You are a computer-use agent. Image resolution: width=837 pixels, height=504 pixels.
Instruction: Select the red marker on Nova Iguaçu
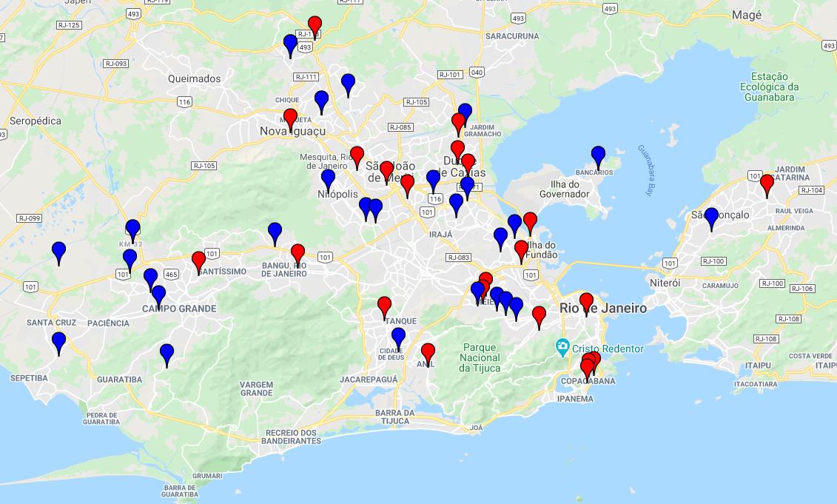(290, 119)
